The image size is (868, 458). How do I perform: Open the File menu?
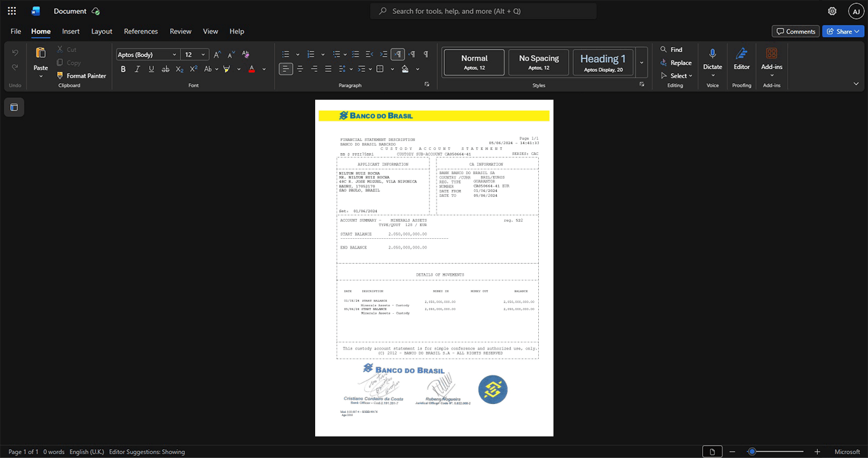coord(16,31)
